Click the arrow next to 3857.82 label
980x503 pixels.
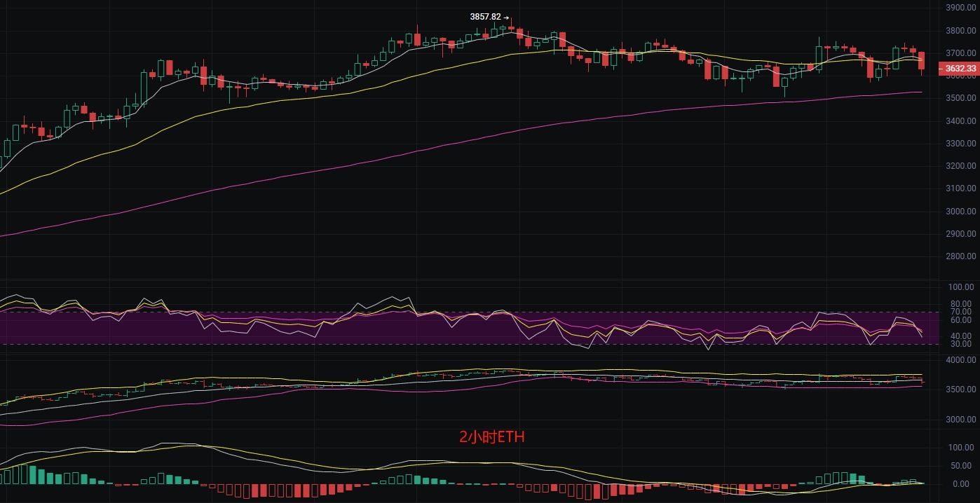click(x=506, y=17)
